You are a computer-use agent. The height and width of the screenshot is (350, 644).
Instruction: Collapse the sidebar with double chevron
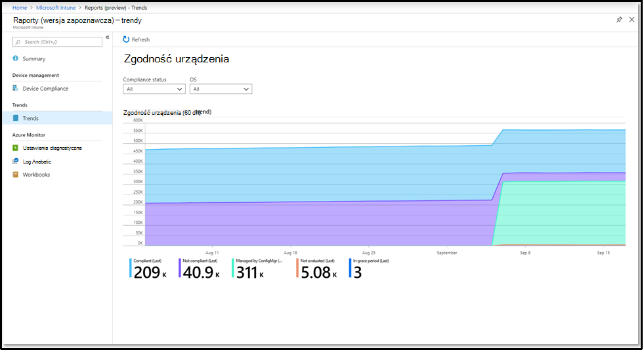[x=108, y=37]
